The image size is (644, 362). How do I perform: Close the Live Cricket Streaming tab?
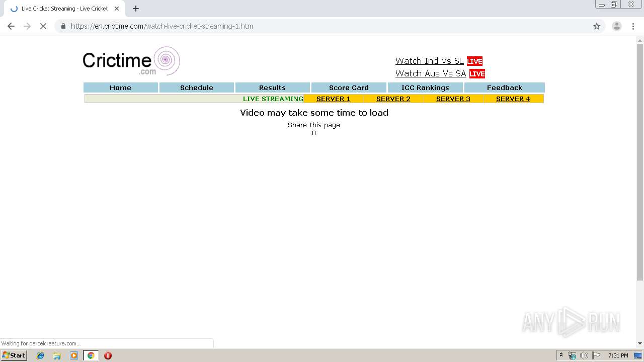[117, 9]
